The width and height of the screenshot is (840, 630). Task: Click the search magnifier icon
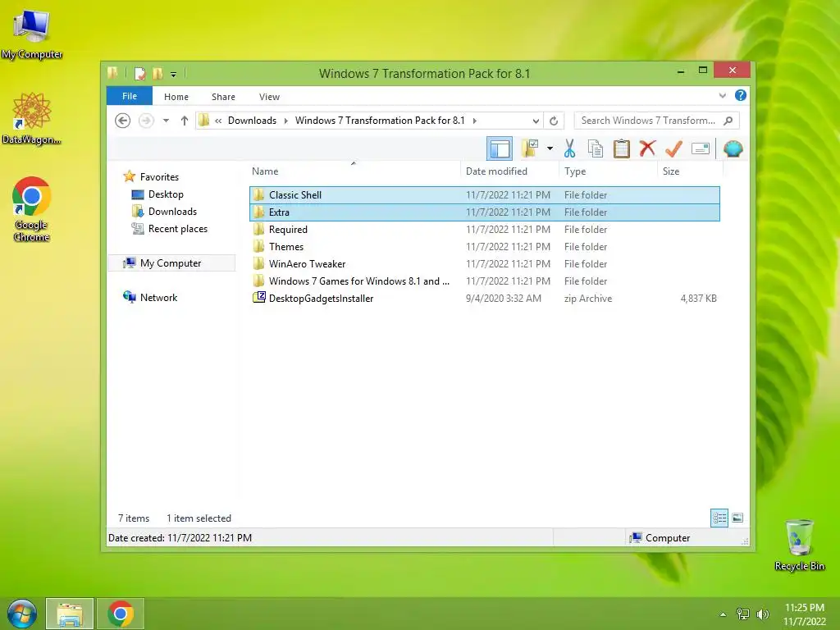(728, 121)
